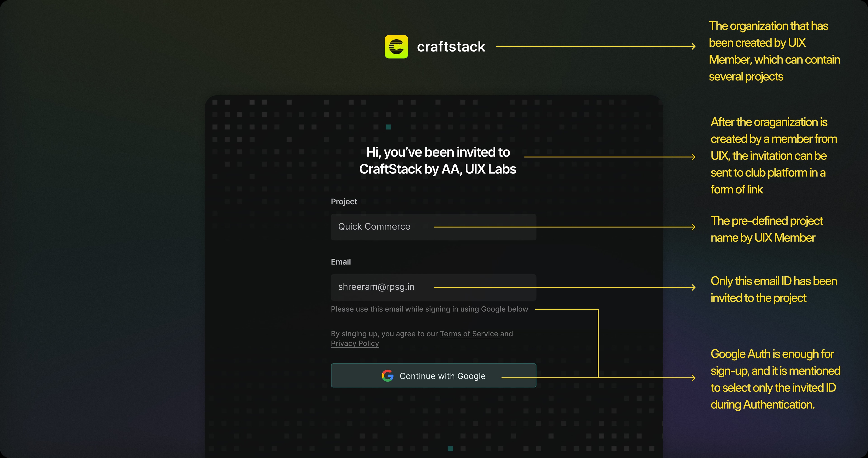Click the annotation about Google Auth sign-up
The height and width of the screenshot is (458, 868).
(x=775, y=379)
